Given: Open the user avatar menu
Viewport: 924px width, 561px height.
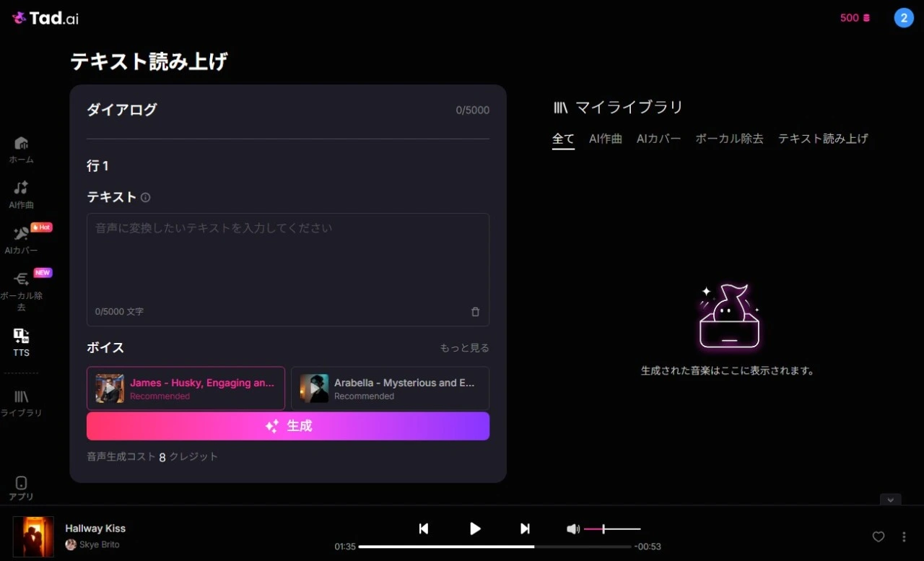Looking at the screenshot, I should (904, 18).
